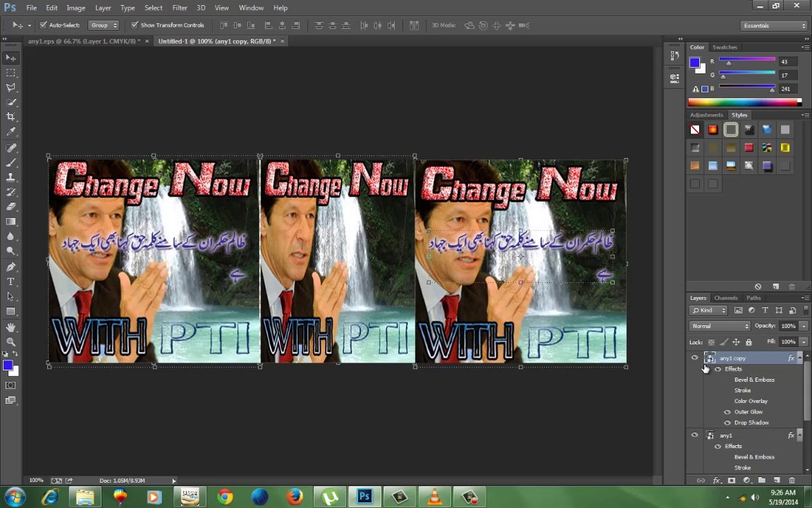Collapse effects of any1 layer
The width and height of the screenshot is (812, 508).
[x=799, y=435]
